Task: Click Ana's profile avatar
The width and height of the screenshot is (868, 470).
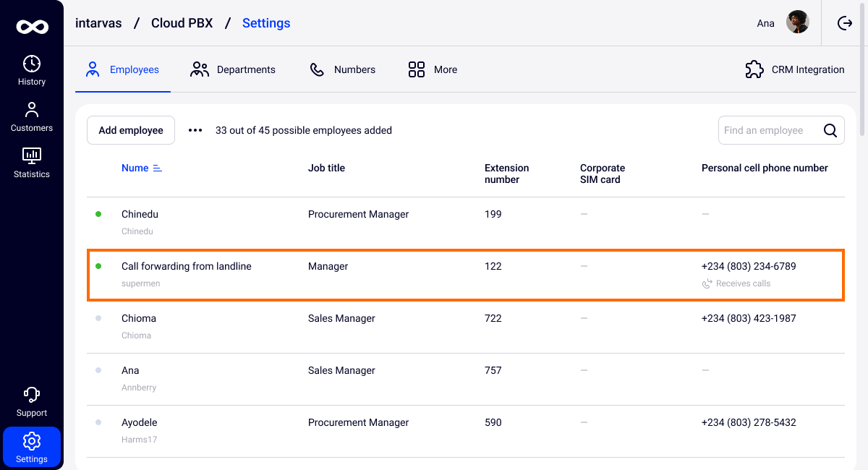Action: pos(798,22)
